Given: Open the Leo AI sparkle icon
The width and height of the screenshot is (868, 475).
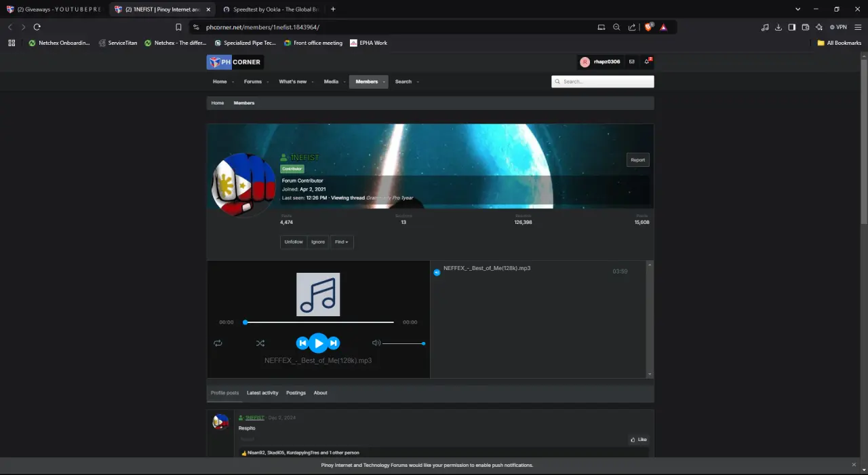Looking at the screenshot, I should point(819,27).
